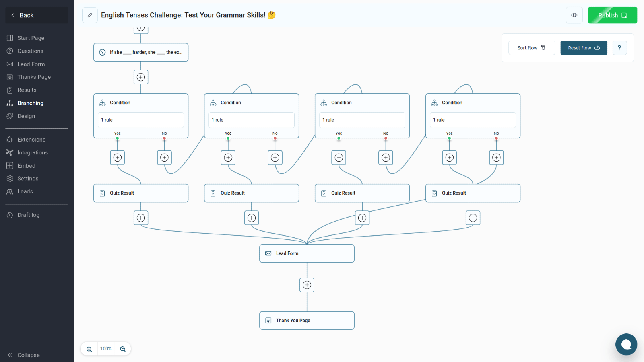The height and width of the screenshot is (362, 644).
Task: Add a step below the Lead Form node
Action: coord(307,285)
